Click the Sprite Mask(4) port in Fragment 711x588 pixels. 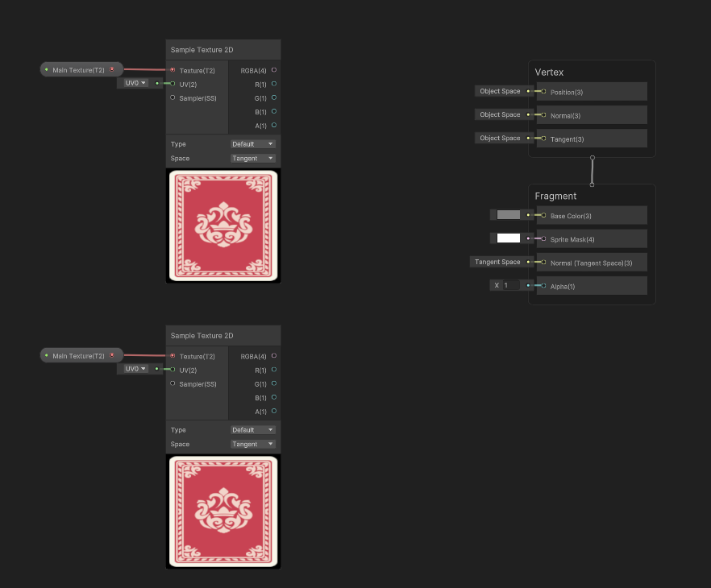[543, 239]
